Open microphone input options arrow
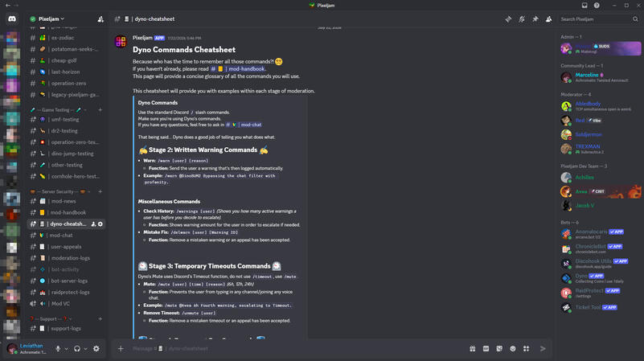Viewport: 644px width, 361px height. (66, 349)
